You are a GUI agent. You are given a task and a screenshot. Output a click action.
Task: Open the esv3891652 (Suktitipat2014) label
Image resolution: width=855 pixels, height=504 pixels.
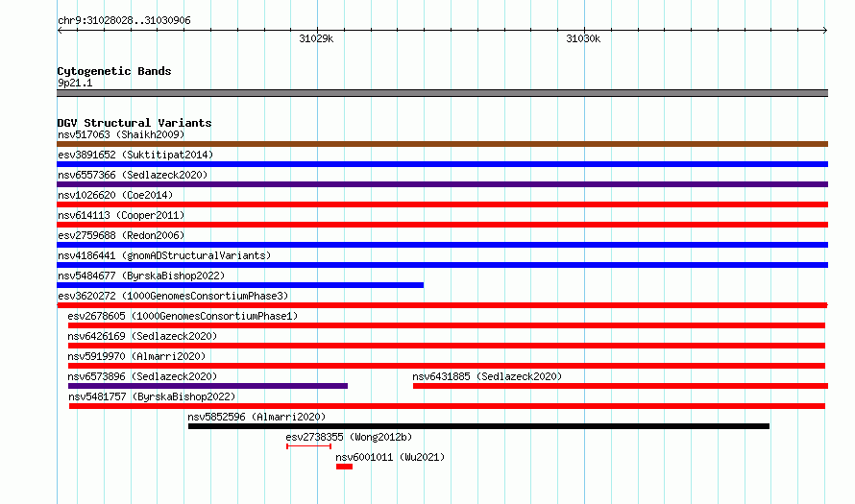click(135, 155)
